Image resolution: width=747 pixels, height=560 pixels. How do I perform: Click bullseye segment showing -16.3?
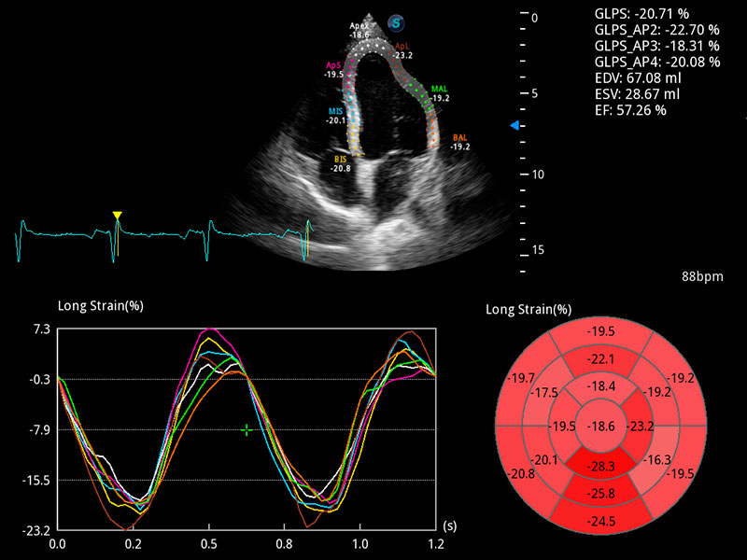pyautogui.click(x=656, y=458)
